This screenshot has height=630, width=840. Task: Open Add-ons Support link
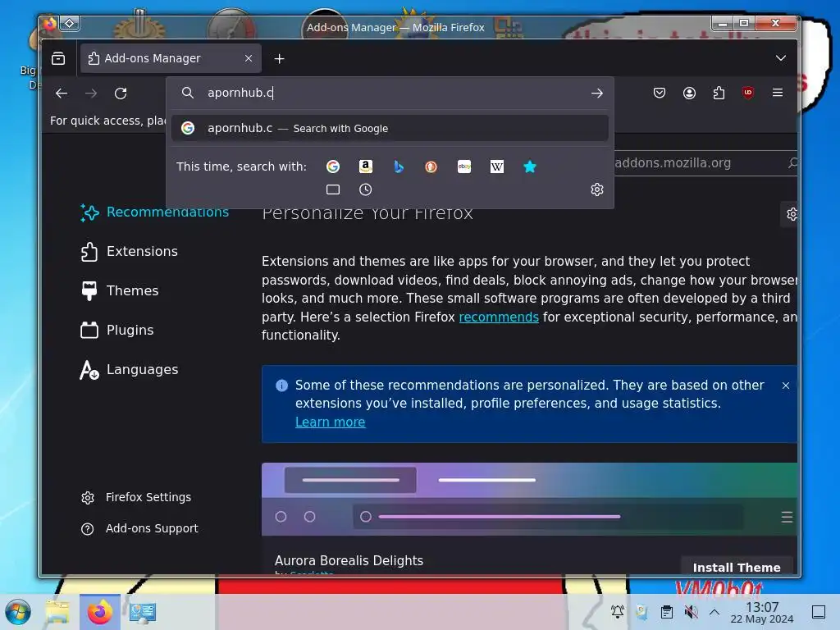coord(139,529)
